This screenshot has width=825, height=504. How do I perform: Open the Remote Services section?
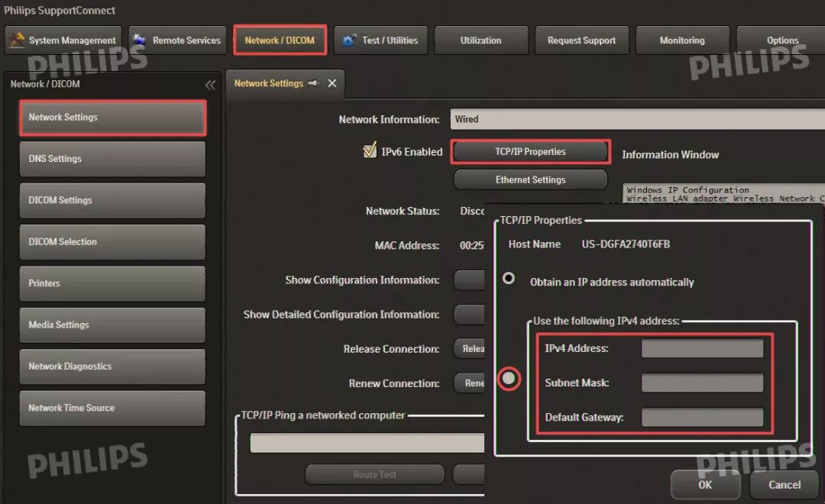(x=177, y=40)
